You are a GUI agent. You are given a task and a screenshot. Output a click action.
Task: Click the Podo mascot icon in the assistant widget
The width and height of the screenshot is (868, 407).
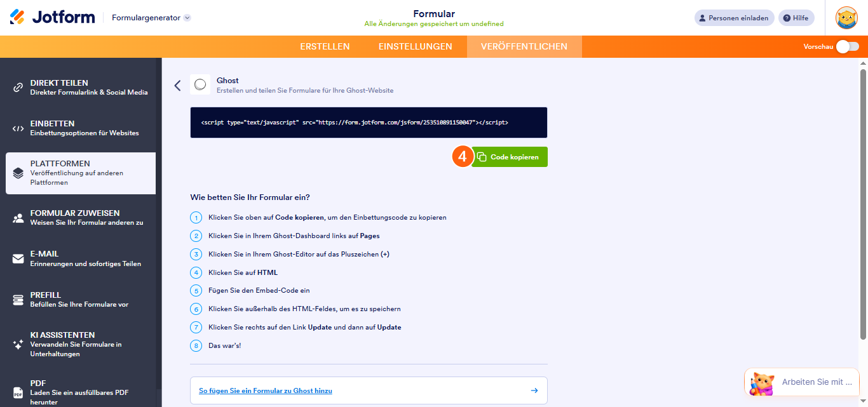[763, 383]
